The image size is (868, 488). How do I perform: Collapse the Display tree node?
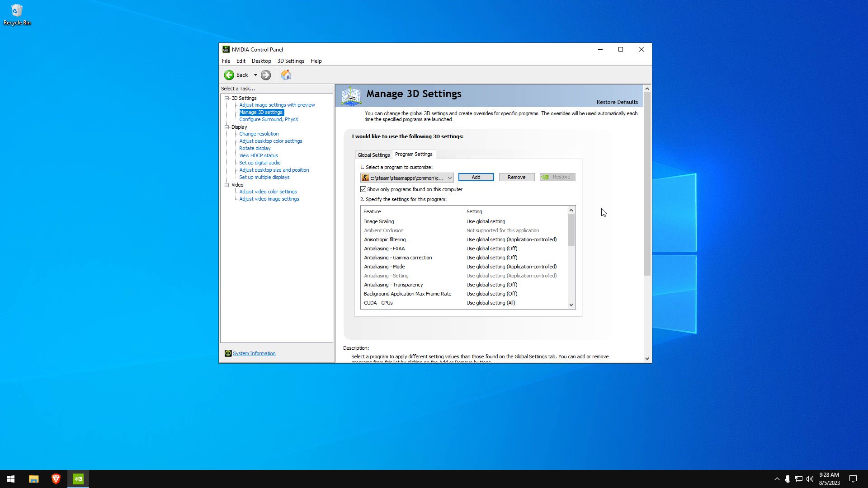tap(227, 127)
